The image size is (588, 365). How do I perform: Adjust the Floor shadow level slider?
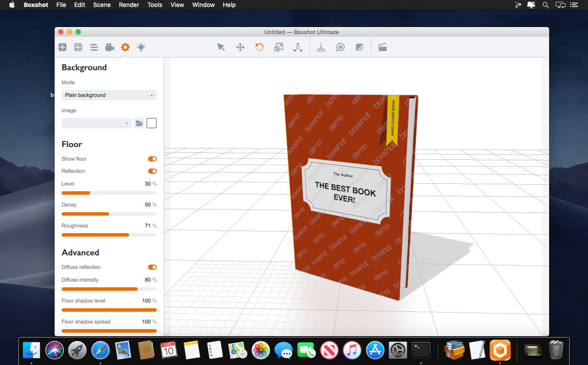click(109, 310)
